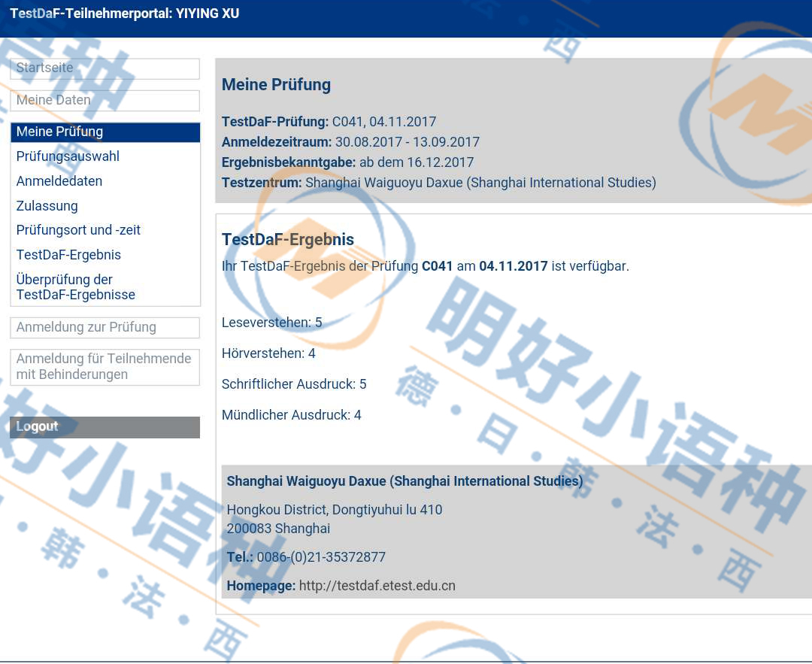The height and width of the screenshot is (664, 812).
Task: Open TestDaF-Ergebnis sidebar link
Action: [68, 255]
